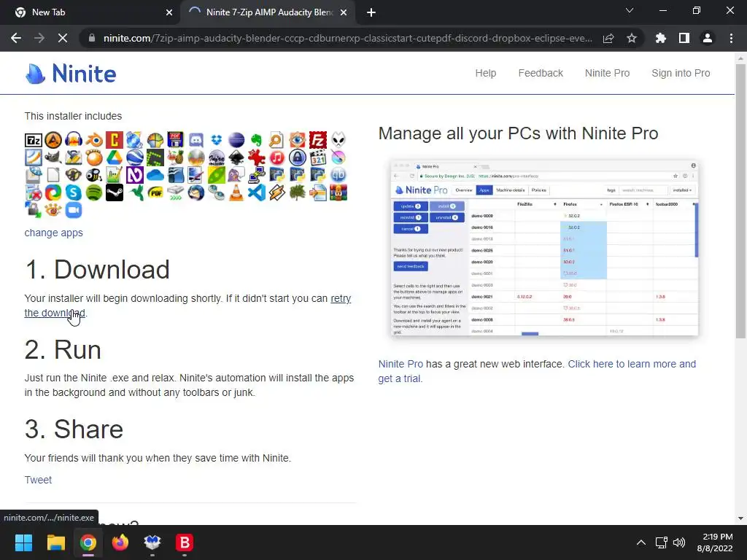747x560 pixels.
Task: Click the Ninite logo
Action: coord(71,74)
